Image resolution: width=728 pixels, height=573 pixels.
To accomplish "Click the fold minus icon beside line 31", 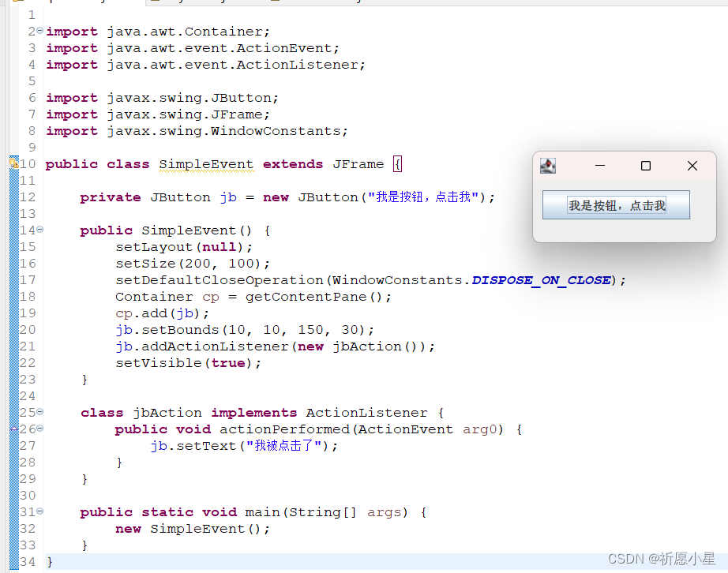I will [38, 511].
